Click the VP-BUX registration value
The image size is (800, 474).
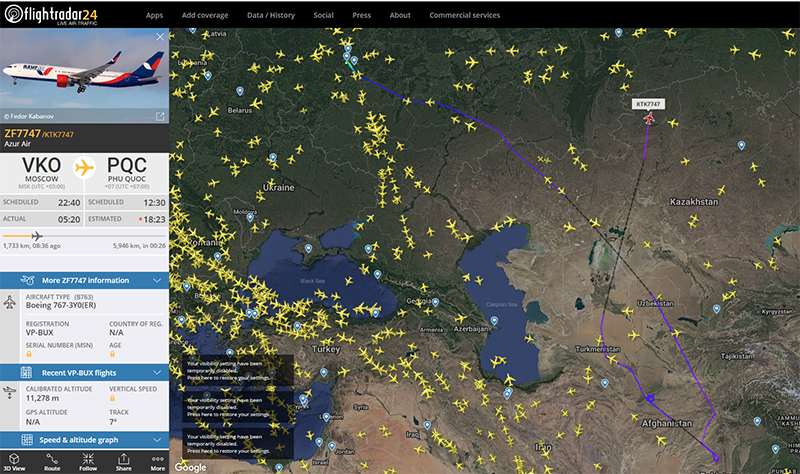pos(40,332)
